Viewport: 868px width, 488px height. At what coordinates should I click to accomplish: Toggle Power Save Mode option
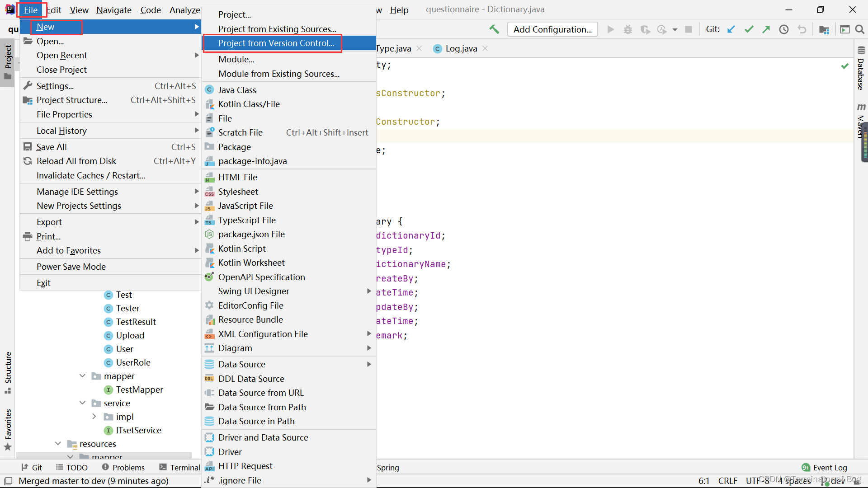coord(71,266)
